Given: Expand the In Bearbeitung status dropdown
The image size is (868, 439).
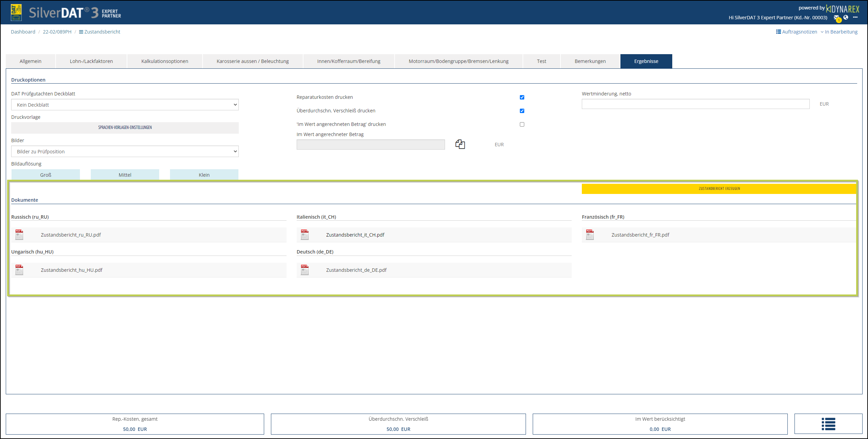Looking at the screenshot, I should 839,32.
